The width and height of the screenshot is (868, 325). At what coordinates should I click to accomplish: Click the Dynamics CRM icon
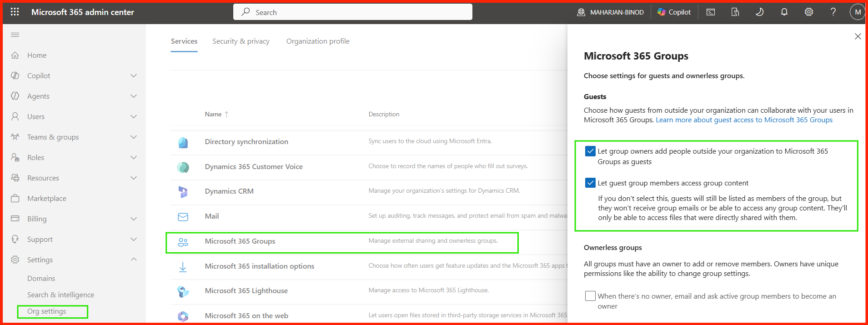[x=183, y=192]
